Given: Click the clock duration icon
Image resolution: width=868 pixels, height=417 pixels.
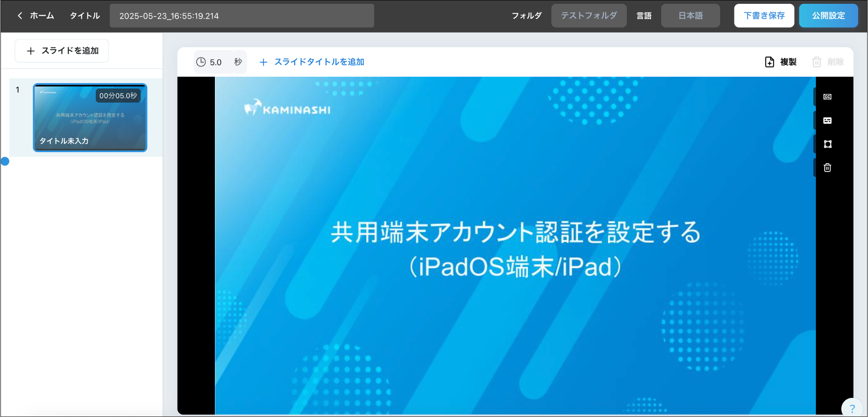Looking at the screenshot, I should tap(201, 62).
